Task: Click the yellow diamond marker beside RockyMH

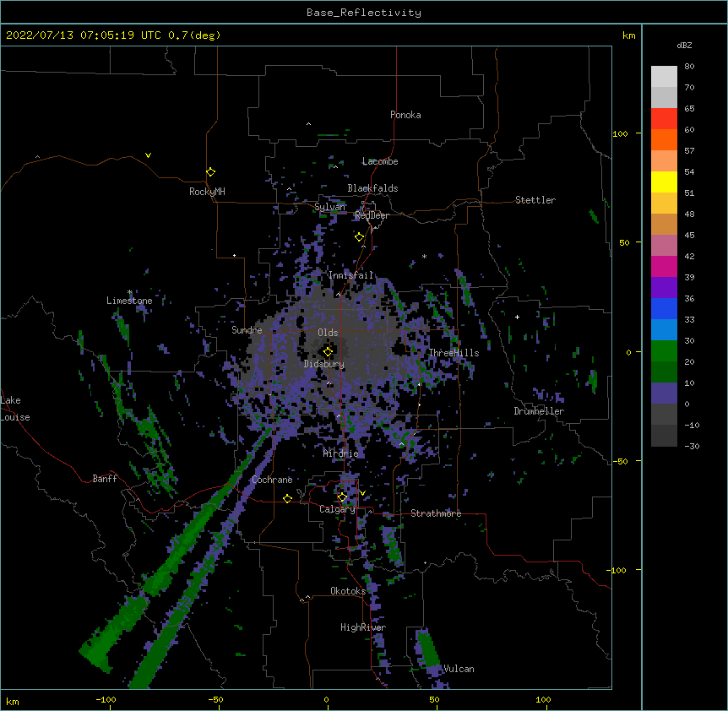Action: [x=211, y=172]
